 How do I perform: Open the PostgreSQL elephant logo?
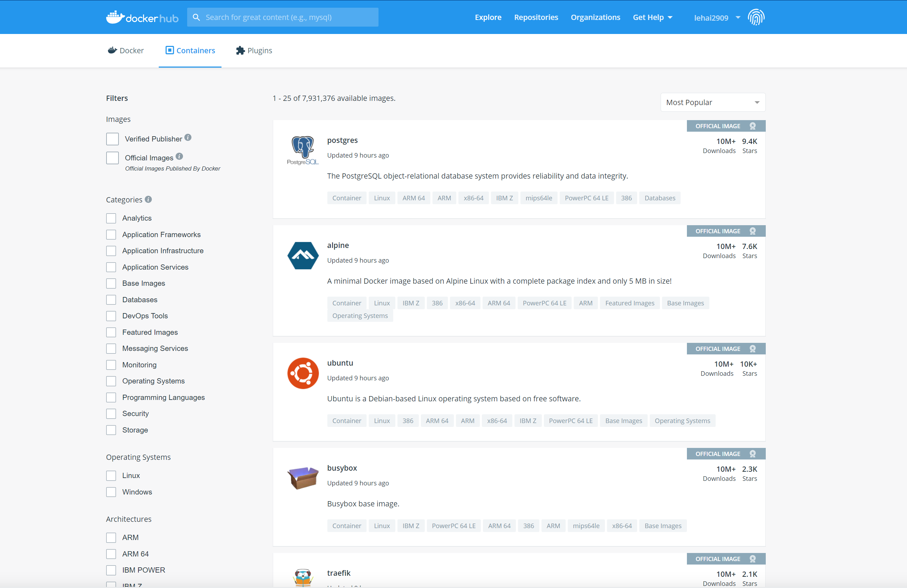coord(302,151)
